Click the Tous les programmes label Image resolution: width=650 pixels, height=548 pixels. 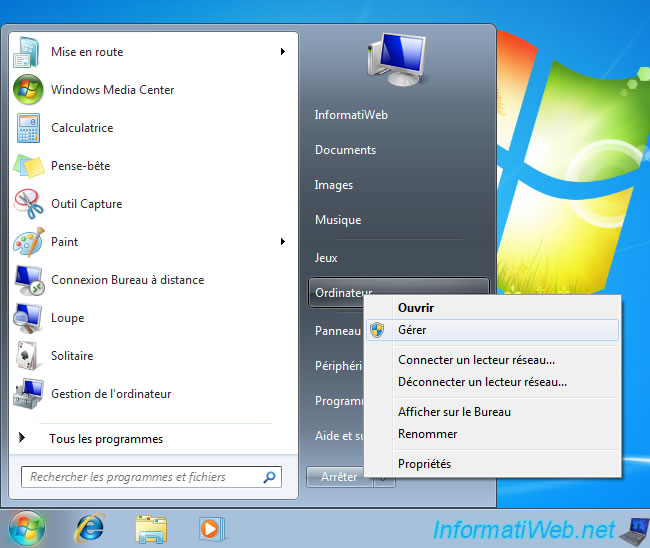click(106, 439)
